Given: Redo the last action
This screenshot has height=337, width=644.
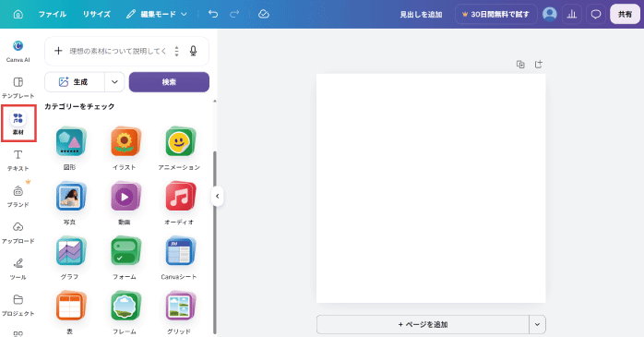Looking at the screenshot, I should point(234,14).
